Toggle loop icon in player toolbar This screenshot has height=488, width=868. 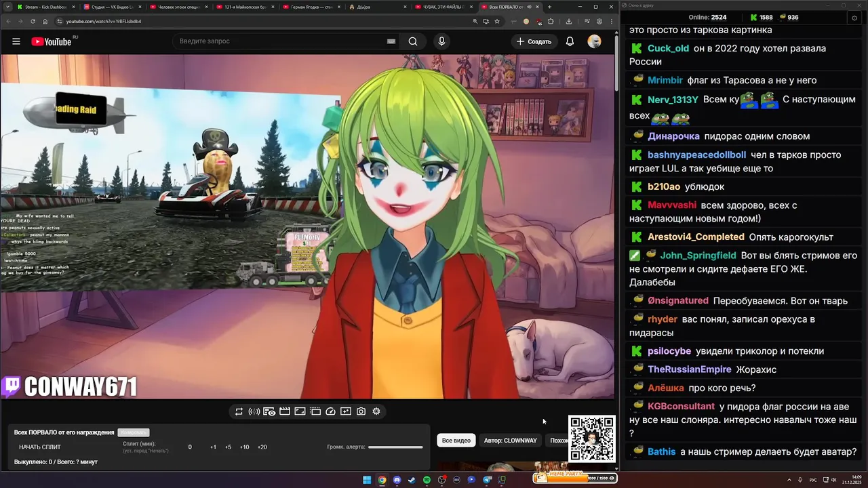coord(239,411)
